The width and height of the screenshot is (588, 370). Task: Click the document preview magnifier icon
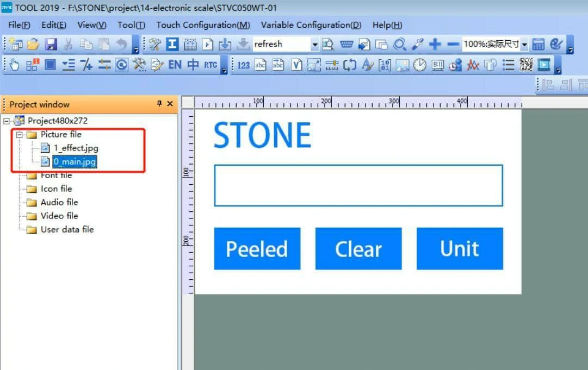(328, 44)
